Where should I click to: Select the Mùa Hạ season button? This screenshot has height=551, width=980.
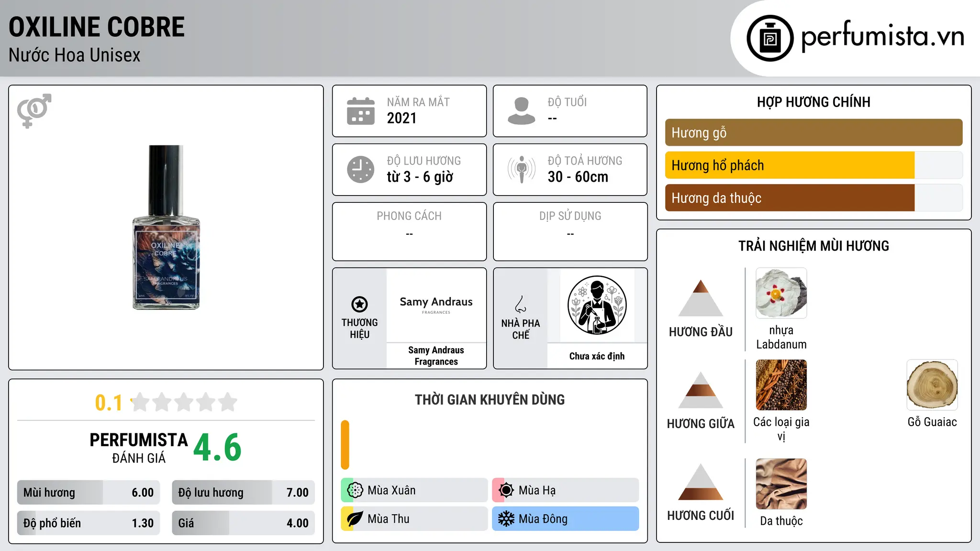coord(566,490)
